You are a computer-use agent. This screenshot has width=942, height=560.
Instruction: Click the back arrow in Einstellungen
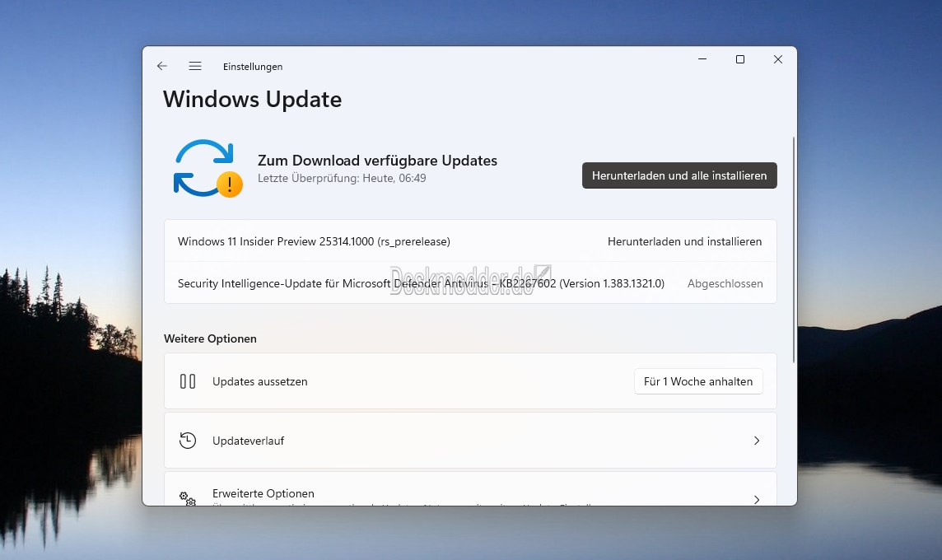(162, 66)
